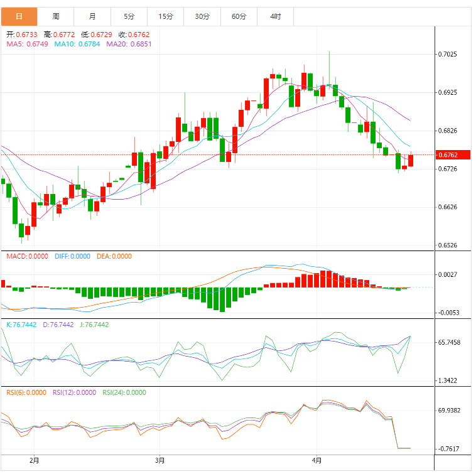The height and width of the screenshot is (474, 476).
Task: Click the MA10: 0.6784 label
Action: click(77, 44)
